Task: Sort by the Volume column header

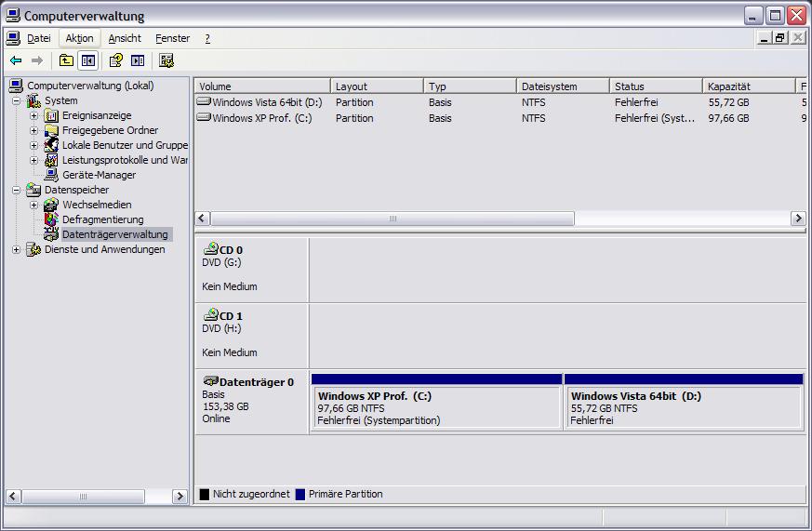Action: [x=262, y=86]
